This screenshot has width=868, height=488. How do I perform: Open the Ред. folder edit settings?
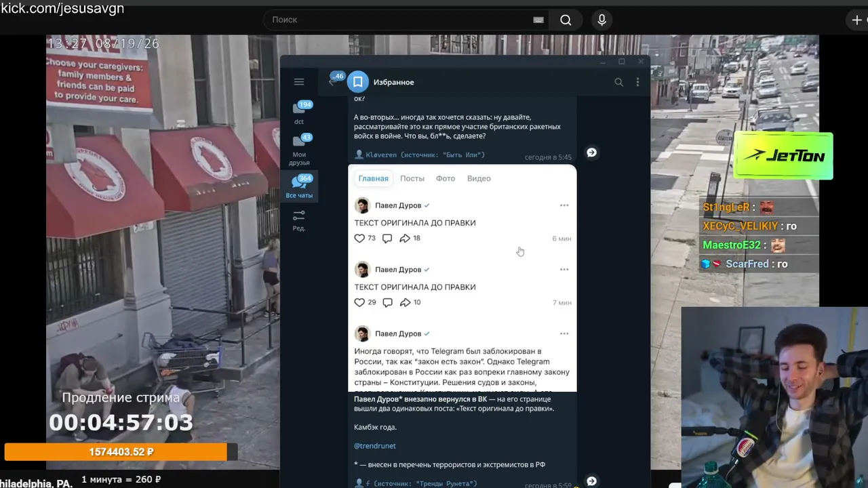(299, 220)
